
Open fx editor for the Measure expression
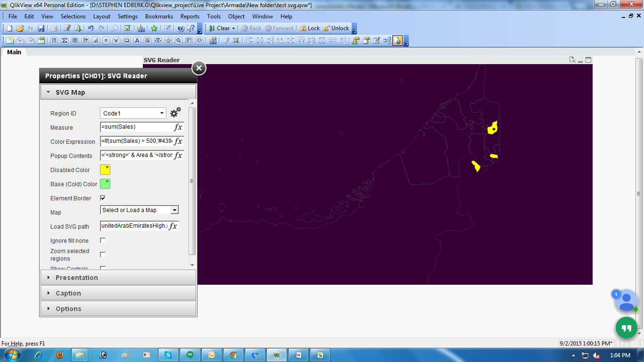[x=178, y=127]
